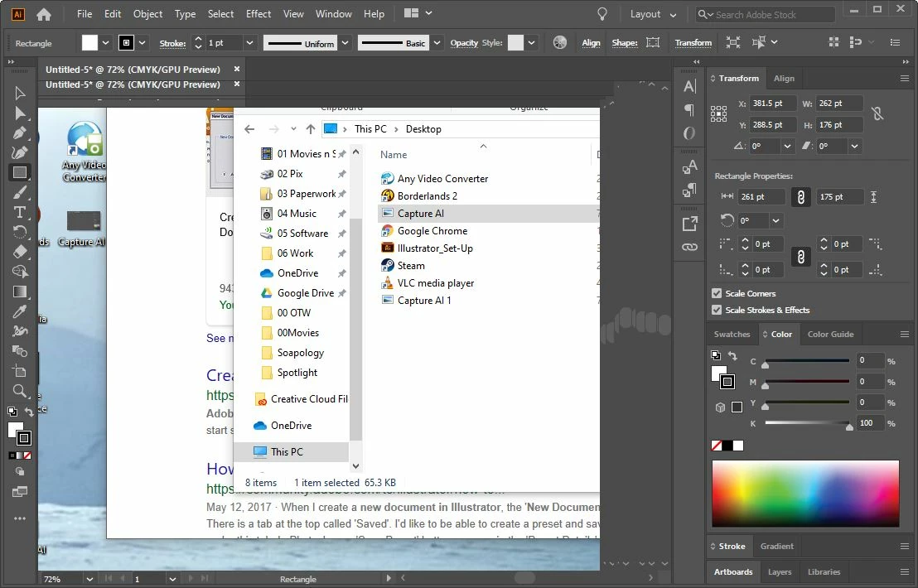Click the X position field 381.5 pt

coord(773,104)
